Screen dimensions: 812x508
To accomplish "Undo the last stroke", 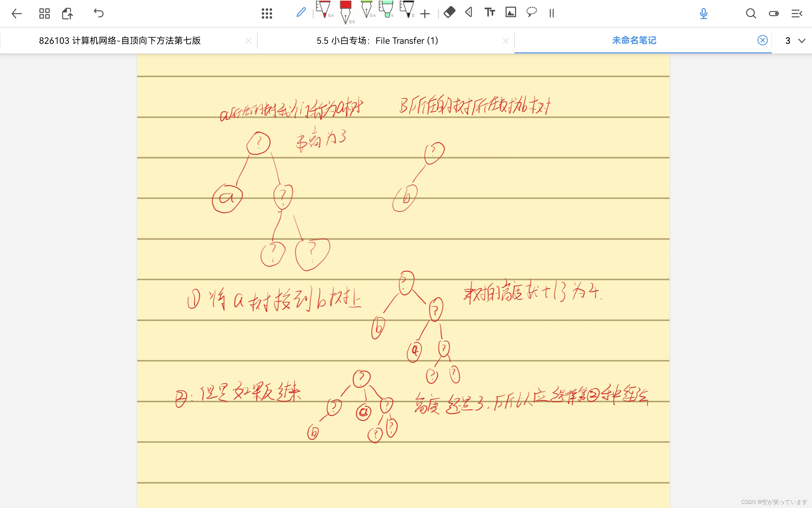I will 99,13.
